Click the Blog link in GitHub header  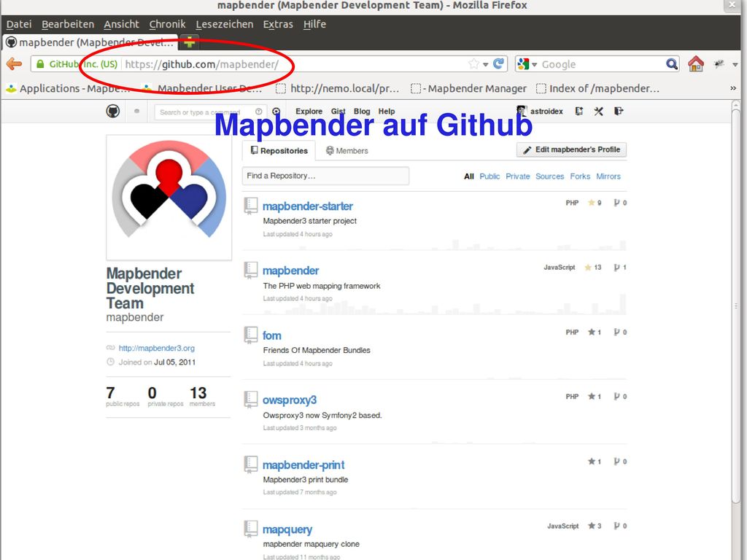pyautogui.click(x=362, y=111)
